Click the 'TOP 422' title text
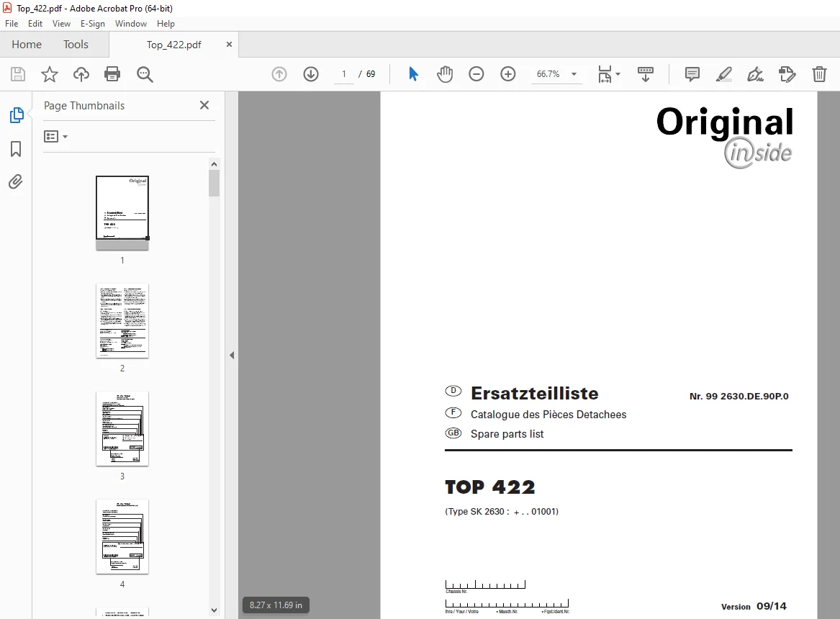The image size is (840, 619). (x=489, y=487)
